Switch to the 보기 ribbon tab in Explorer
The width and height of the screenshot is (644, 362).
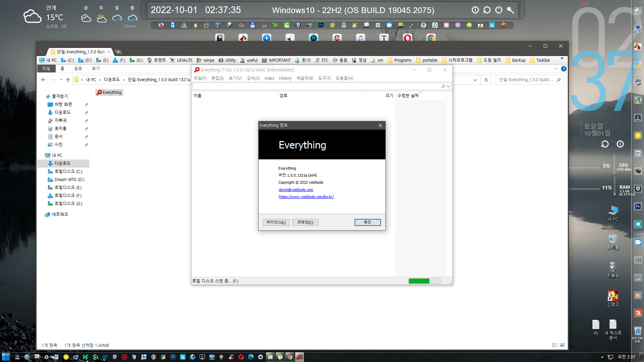point(96,68)
